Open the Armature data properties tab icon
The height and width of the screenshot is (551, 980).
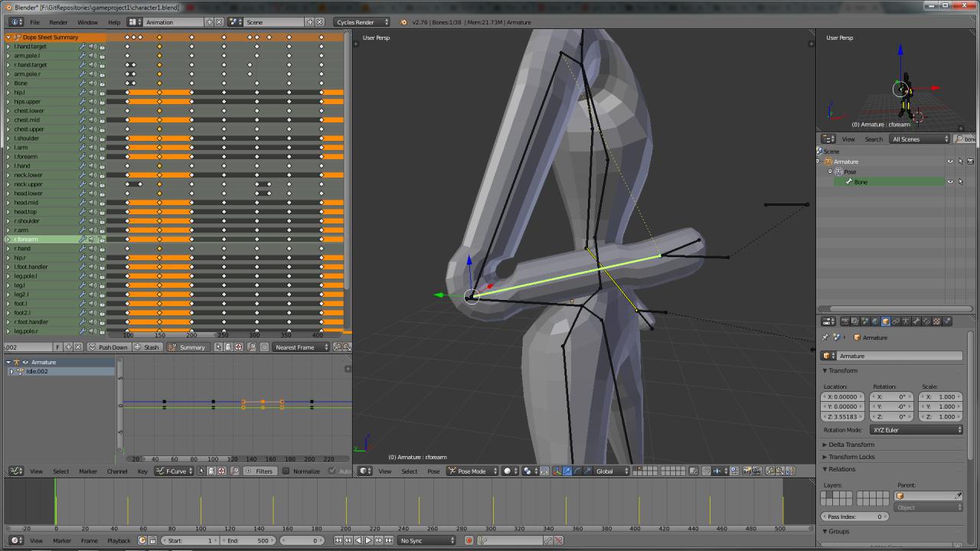pos(906,321)
